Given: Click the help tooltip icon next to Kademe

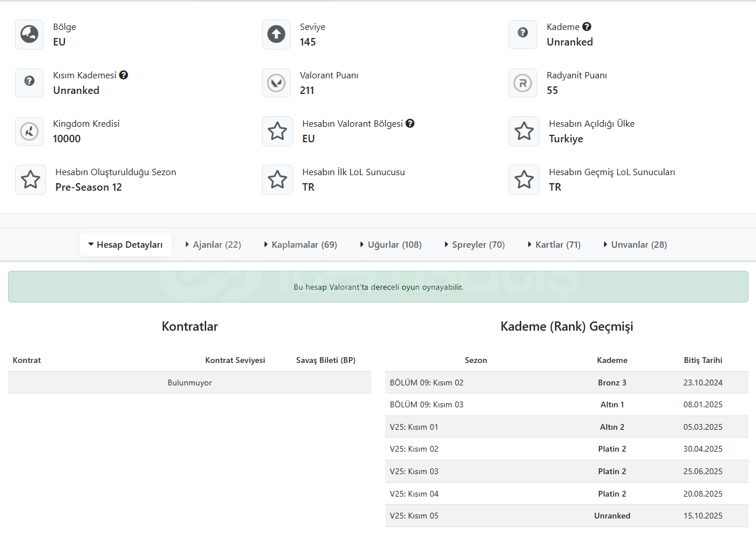Looking at the screenshot, I should (587, 27).
